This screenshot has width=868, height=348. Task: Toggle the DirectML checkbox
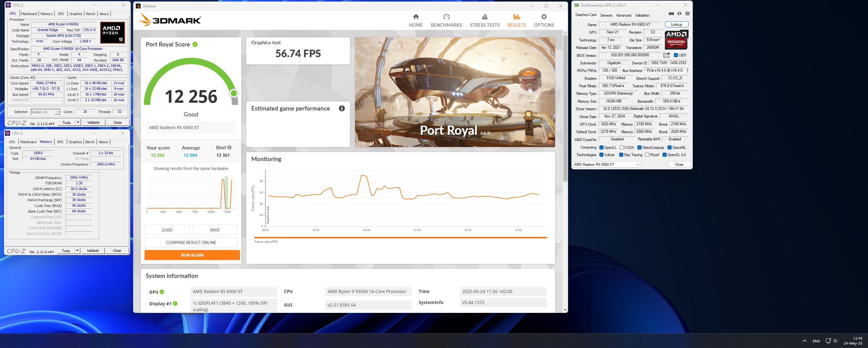pyautogui.click(x=669, y=148)
